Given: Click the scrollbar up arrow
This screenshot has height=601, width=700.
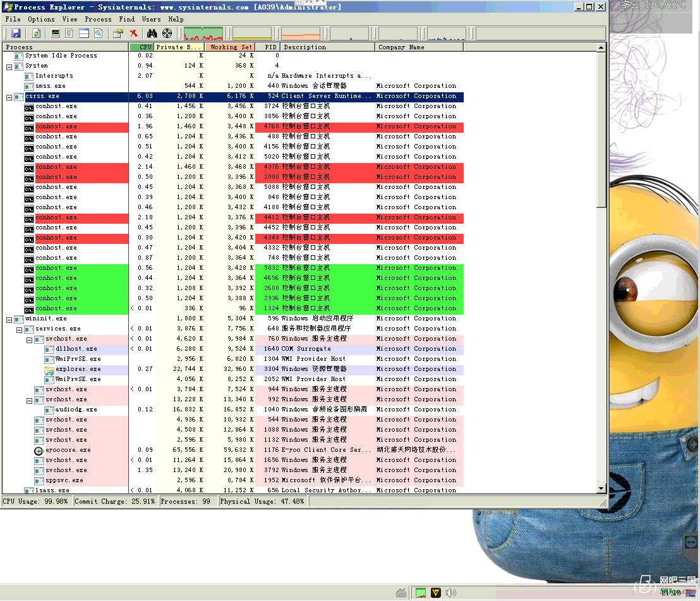Looking at the screenshot, I should tap(601, 47).
